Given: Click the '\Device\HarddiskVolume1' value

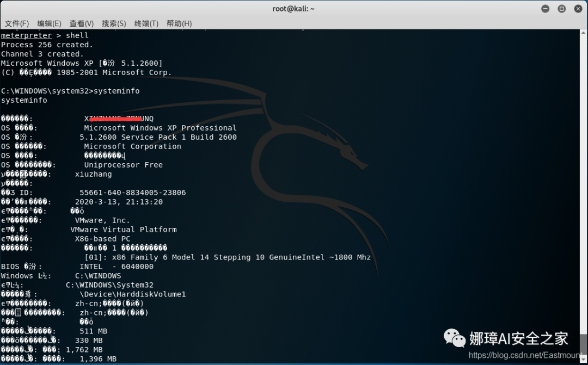Looking at the screenshot, I should coord(133,294).
